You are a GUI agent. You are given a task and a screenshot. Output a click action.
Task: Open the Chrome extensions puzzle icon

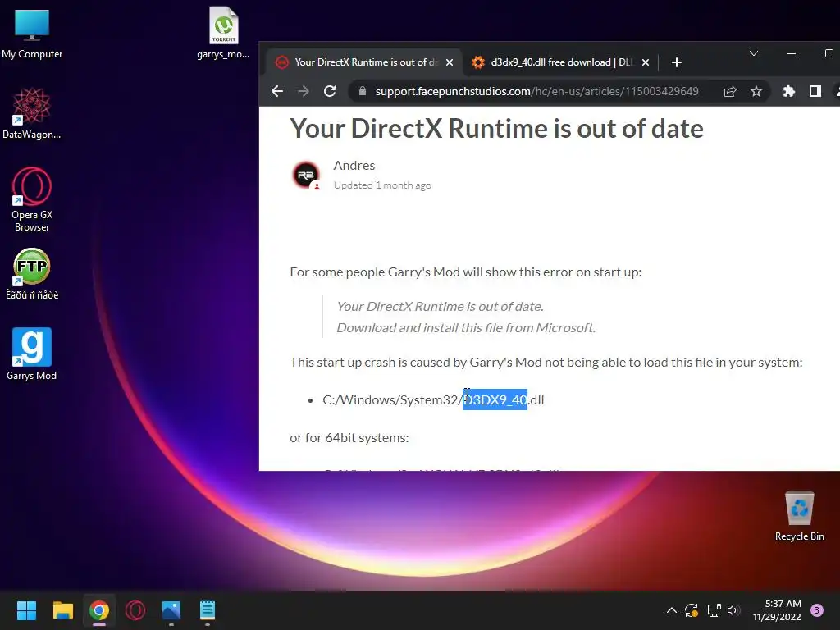click(x=788, y=92)
